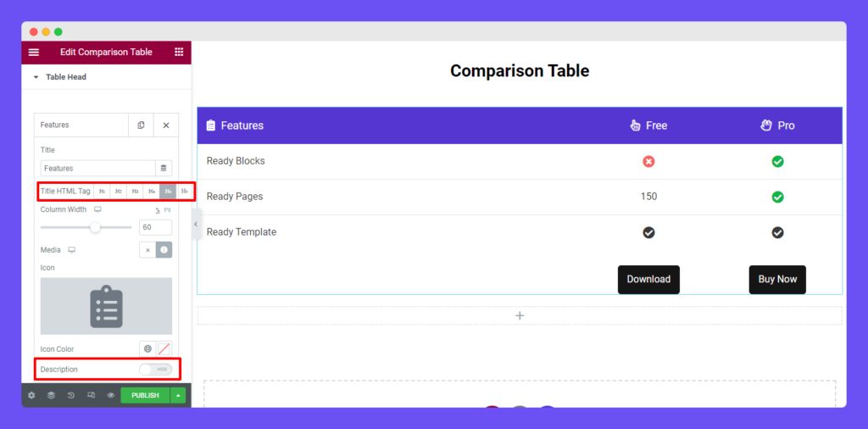
Task: Remove the Features head item
Action: 166,125
